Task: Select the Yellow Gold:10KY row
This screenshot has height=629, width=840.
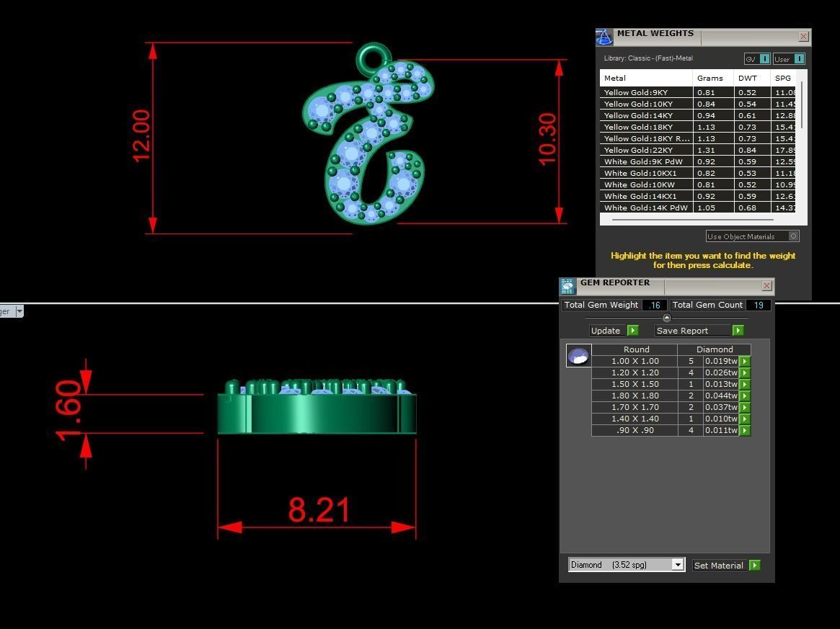Action: [x=698, y=104]
